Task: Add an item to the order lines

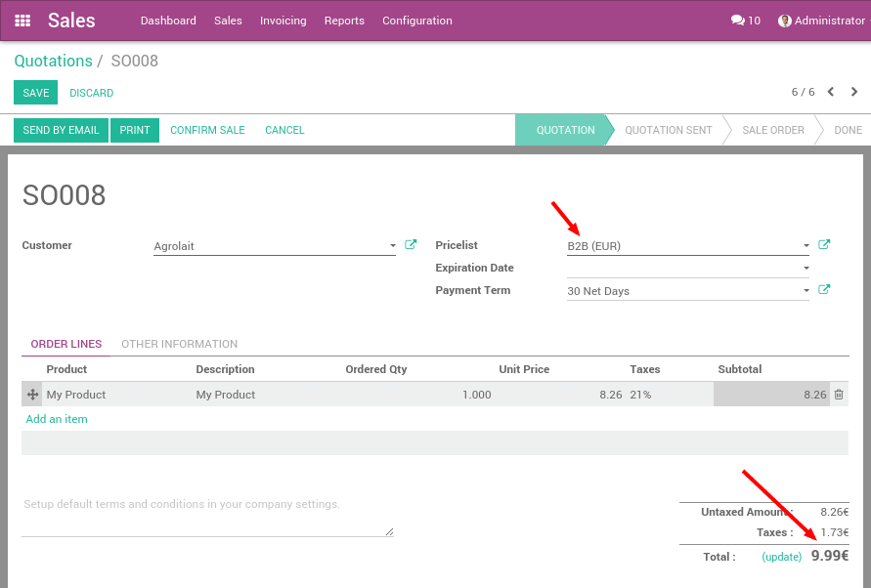Action: point(56,418)
